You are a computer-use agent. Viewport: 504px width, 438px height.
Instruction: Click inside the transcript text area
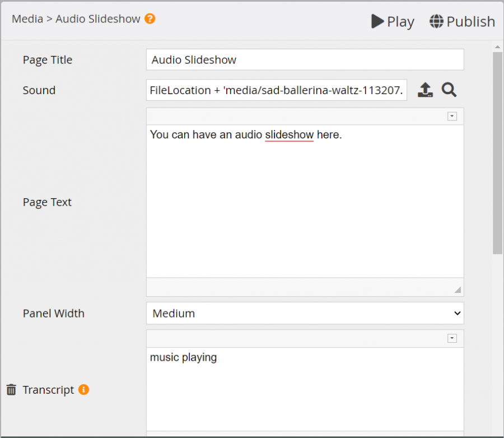coord(305,381)
